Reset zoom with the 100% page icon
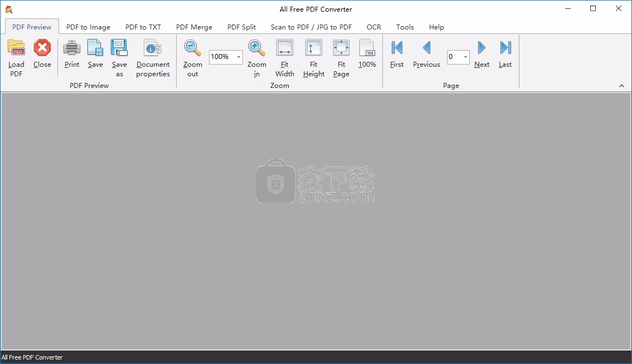This screenshot has width=632, height=364. pyautogui.click(x=367, y=48)
